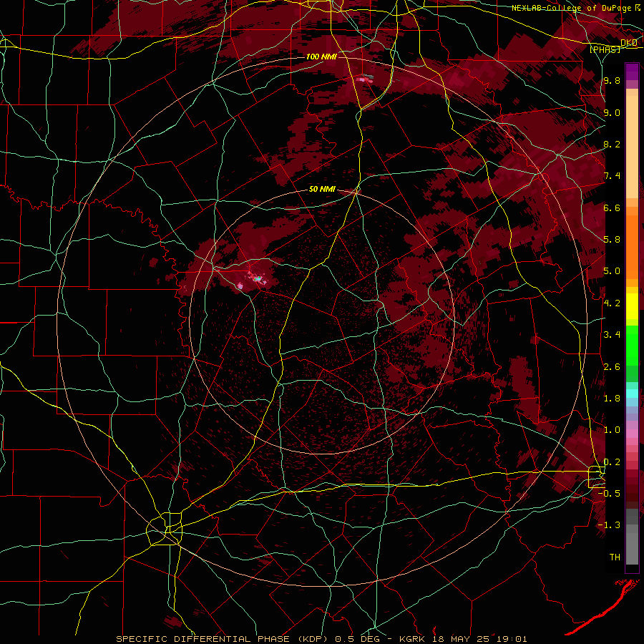The width and height of the screenshot is (644, 644).
Task: Click the 4.2 scale value
Action: click(612, 303)
